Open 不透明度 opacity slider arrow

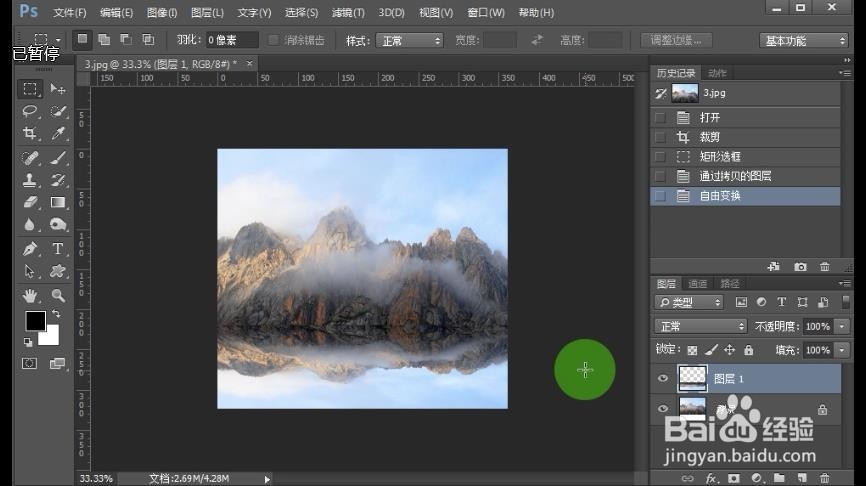tap(842, 326)
